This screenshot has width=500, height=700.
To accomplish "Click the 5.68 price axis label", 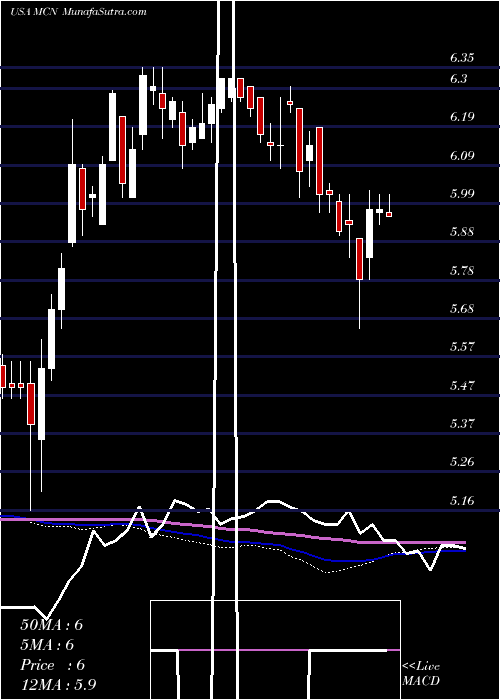I will click(462, 308).
